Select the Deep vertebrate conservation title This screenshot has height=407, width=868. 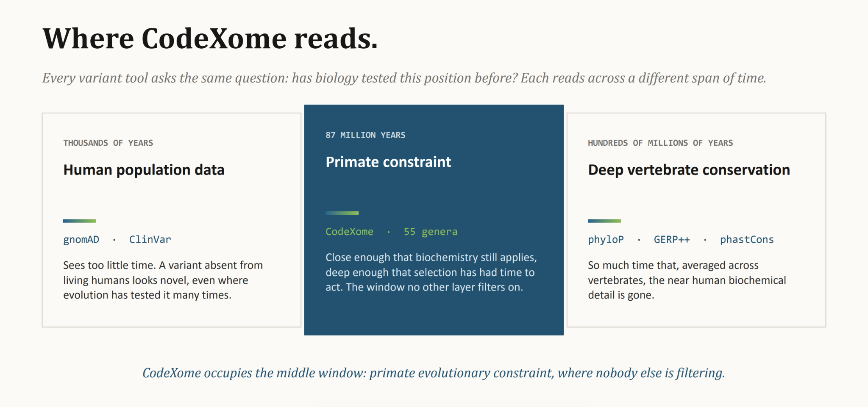689,170
